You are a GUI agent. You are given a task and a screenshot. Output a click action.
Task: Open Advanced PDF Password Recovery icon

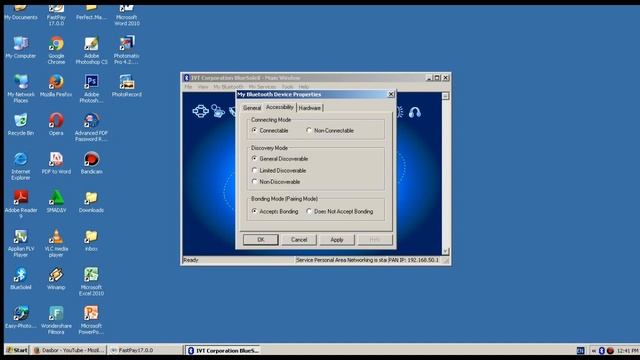point(91,127)
